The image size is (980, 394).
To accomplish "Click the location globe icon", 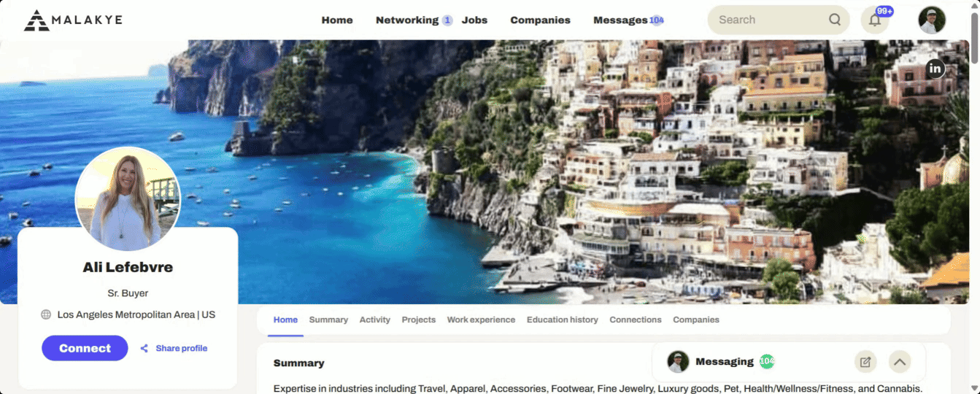I will click(46, 314).
